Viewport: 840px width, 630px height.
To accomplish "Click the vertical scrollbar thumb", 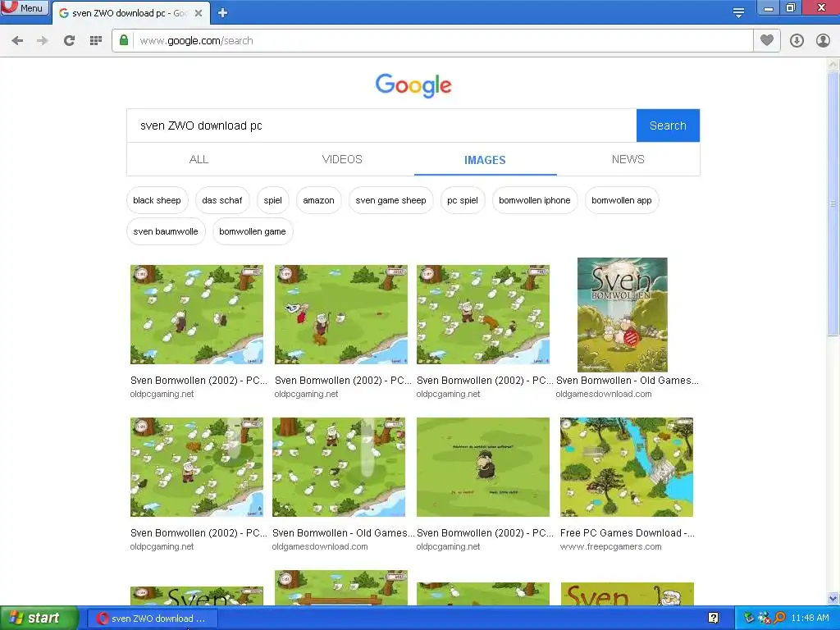I will coord(833,203).
